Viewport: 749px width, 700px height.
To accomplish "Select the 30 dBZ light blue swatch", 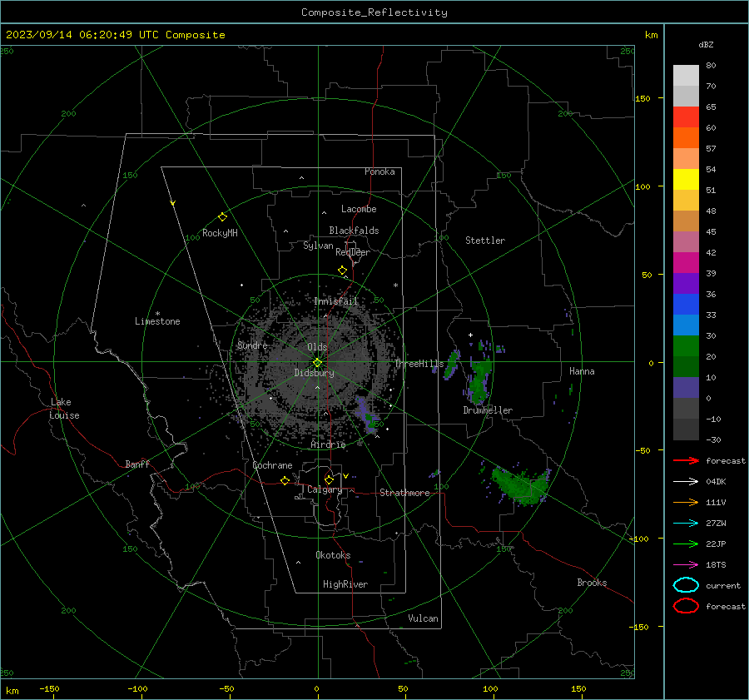I will [686, 325].
